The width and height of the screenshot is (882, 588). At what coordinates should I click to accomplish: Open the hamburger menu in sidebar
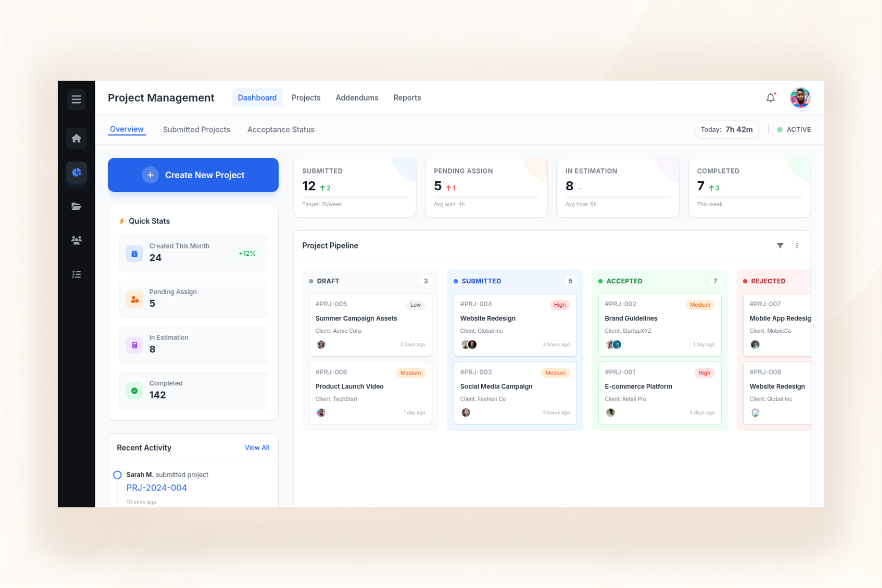77,99
